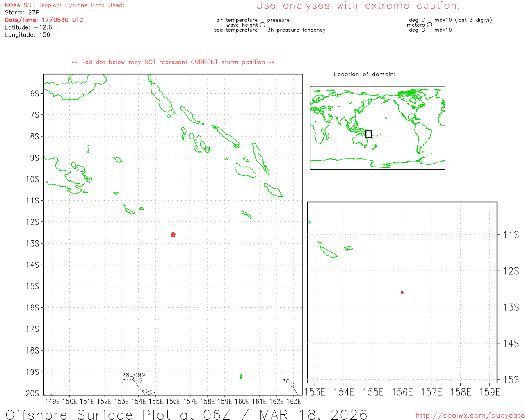Image resolution: width=525 pixels, height=420 pixels.
Task: Click the black domain rectangle on the world map
Action: 368,134
